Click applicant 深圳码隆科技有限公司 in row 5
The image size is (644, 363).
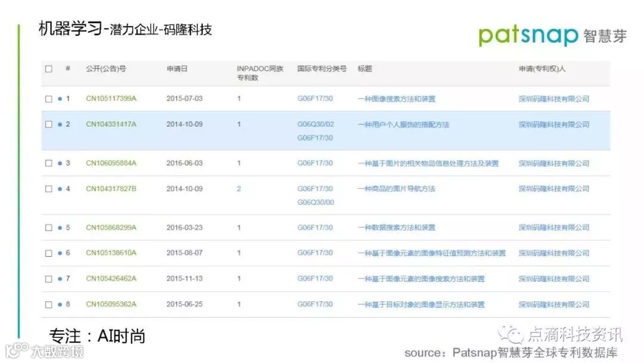[553, 227]
